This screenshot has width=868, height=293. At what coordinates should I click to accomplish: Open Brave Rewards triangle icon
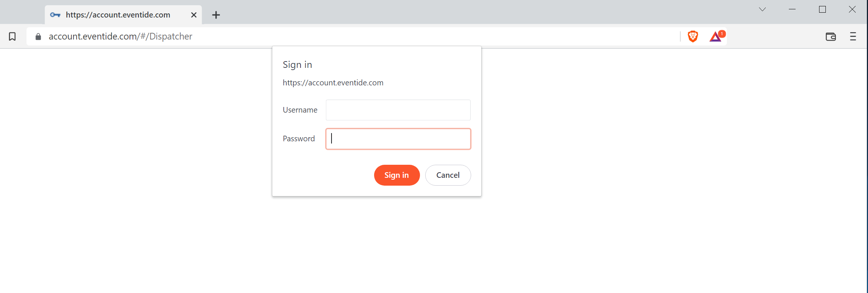click(715, 37)
